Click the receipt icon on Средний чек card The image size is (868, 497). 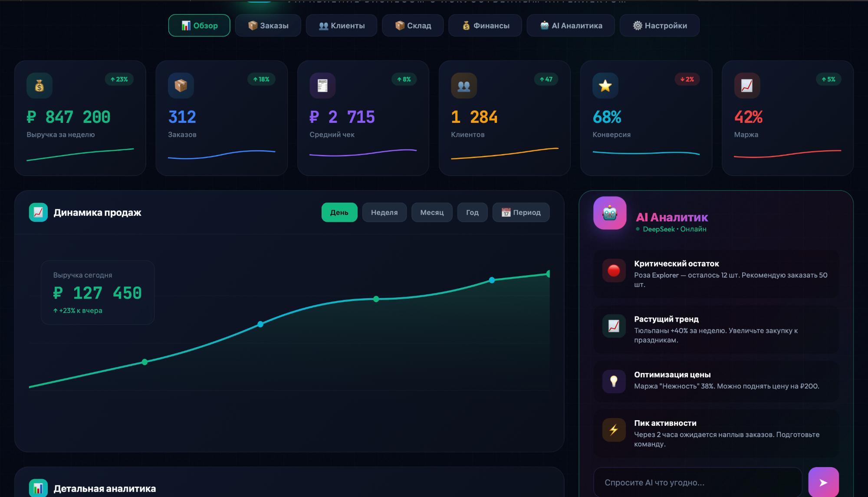(322, 86)
